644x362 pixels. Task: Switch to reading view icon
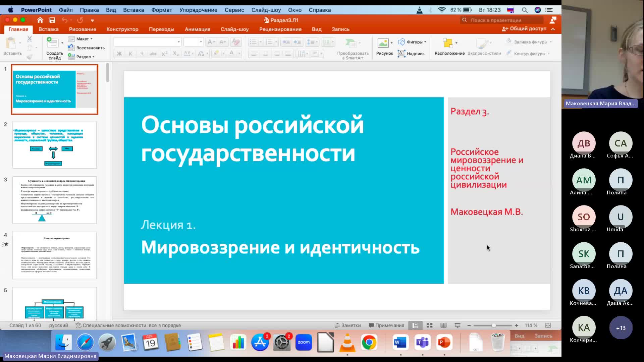click(x=443, y=325)
